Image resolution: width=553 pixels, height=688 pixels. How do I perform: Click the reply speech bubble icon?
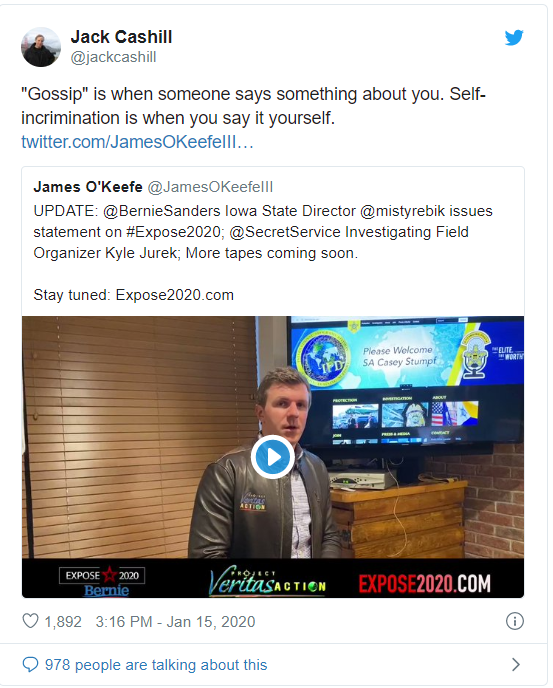[30, 665]
